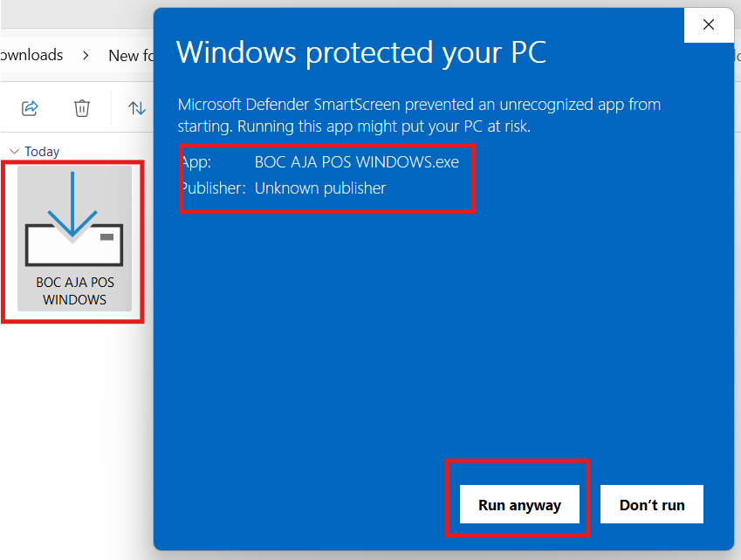The width and height of the screenshot is (741, 560).
Task: Select the BOC AJA POS WINDOWS file
Action: [x=75, y=238]
